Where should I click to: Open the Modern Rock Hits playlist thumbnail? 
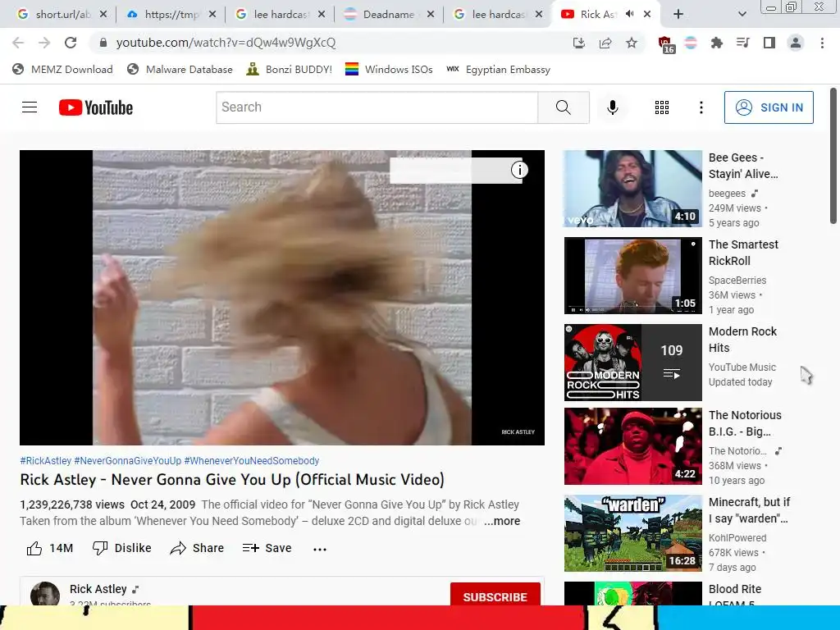tap(632, 362)
